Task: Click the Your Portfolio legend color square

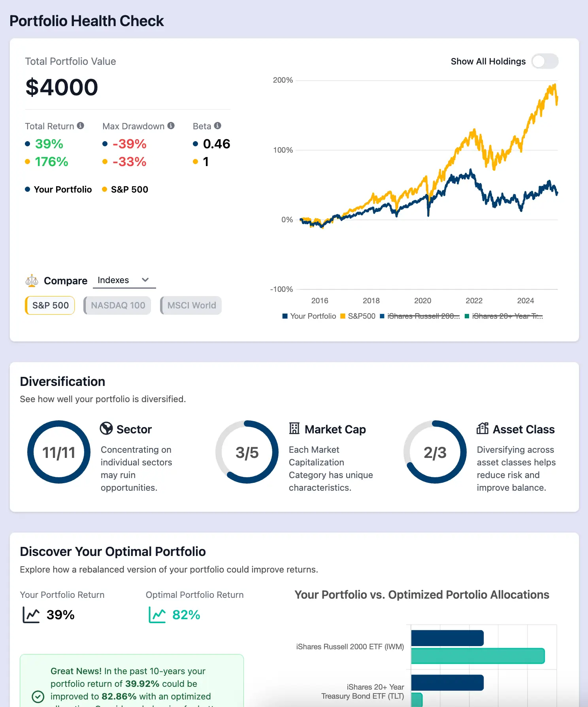Action: 285,316
